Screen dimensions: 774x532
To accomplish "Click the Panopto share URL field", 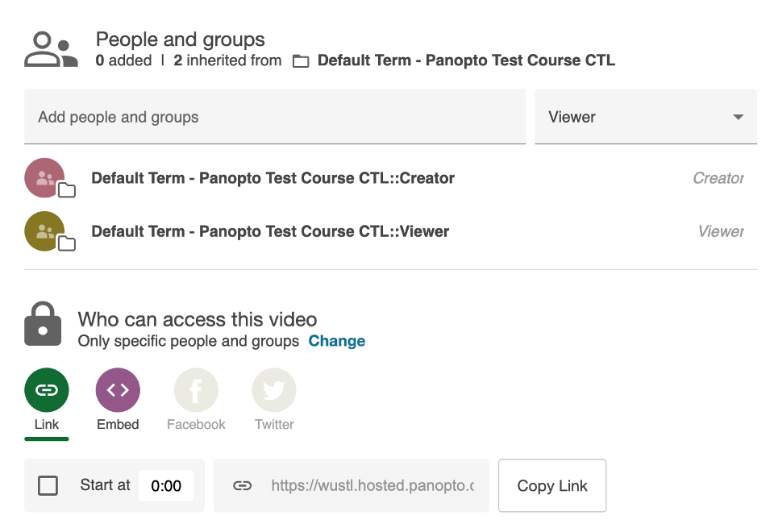I will click(x=371, y=486).
